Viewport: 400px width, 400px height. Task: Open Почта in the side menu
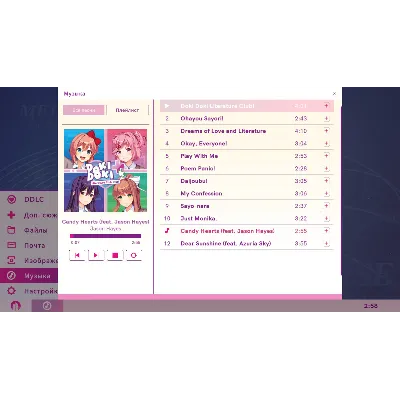[29, 245]
